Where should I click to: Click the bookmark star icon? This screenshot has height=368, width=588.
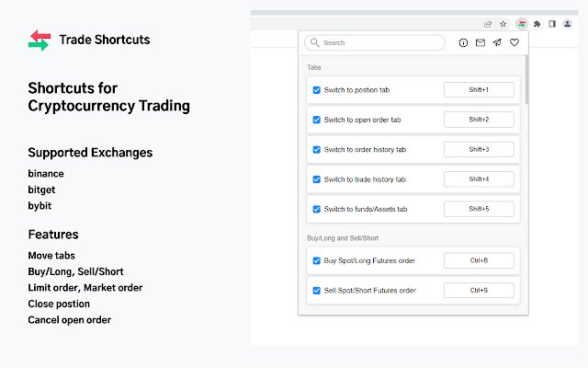503,24
